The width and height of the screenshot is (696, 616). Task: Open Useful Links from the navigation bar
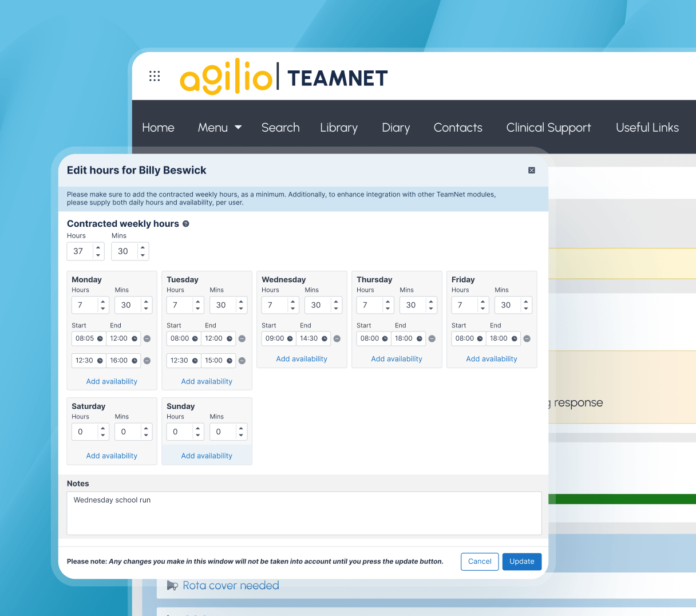(647, 128)
